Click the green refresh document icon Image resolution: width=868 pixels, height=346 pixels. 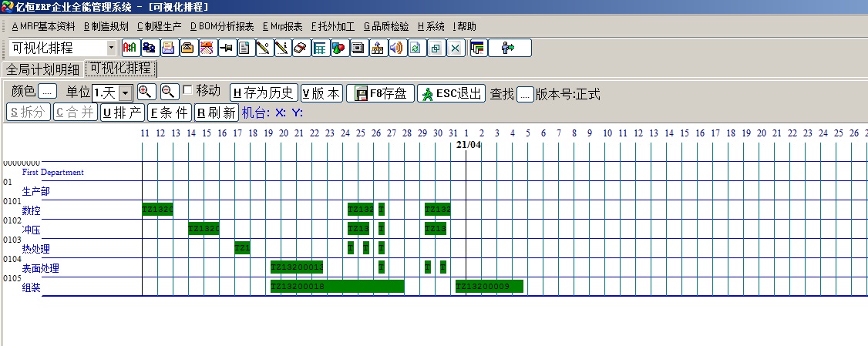pyautogui.click(x=415, y=49)
